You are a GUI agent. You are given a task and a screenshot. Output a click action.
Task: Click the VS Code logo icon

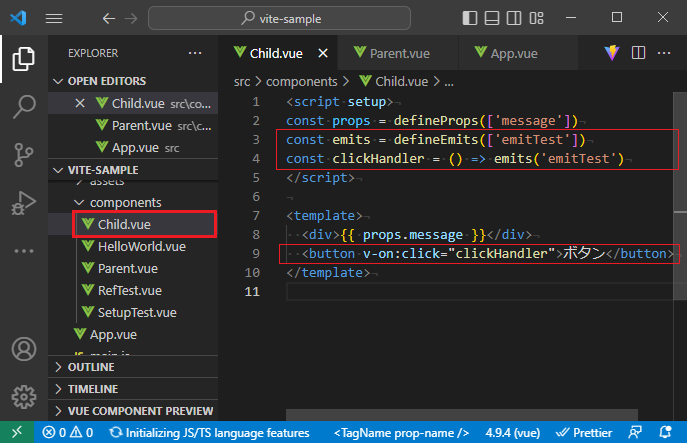click(x=18, y=18)
